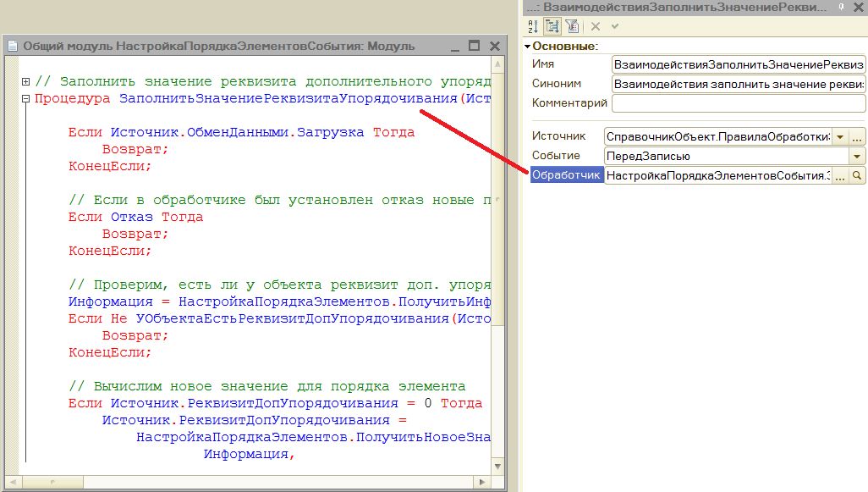868x492 pixels.
Task: Click the editor vertical scrollbar down arrow
Action: [x=497, y=467]
